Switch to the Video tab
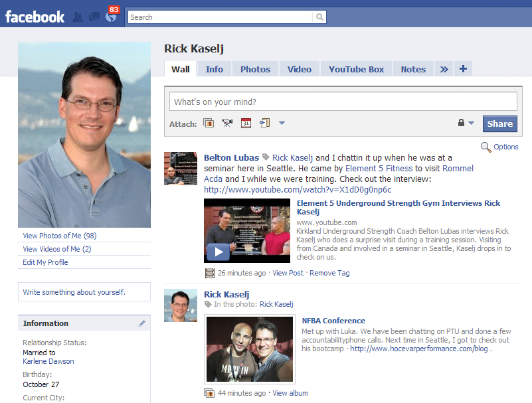This screenshot has height=403, width=532. [x=300, y=69]
